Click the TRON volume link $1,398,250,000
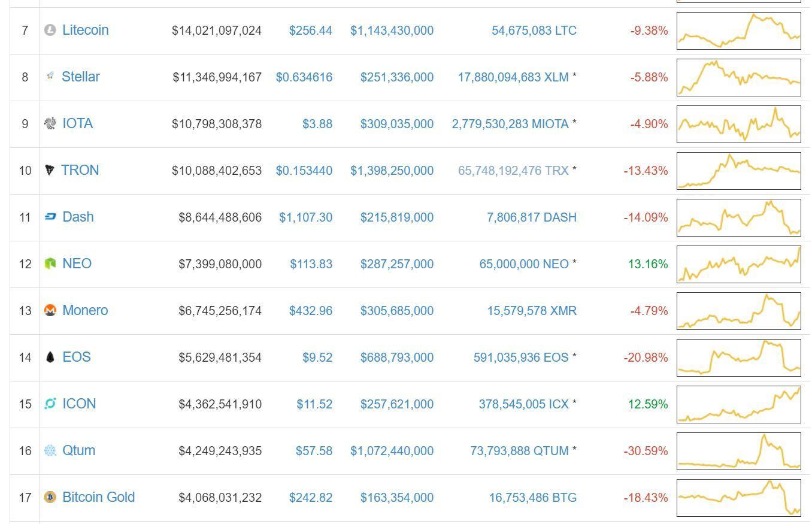This screenshot has width=812, height=524. tap(392, 170)
